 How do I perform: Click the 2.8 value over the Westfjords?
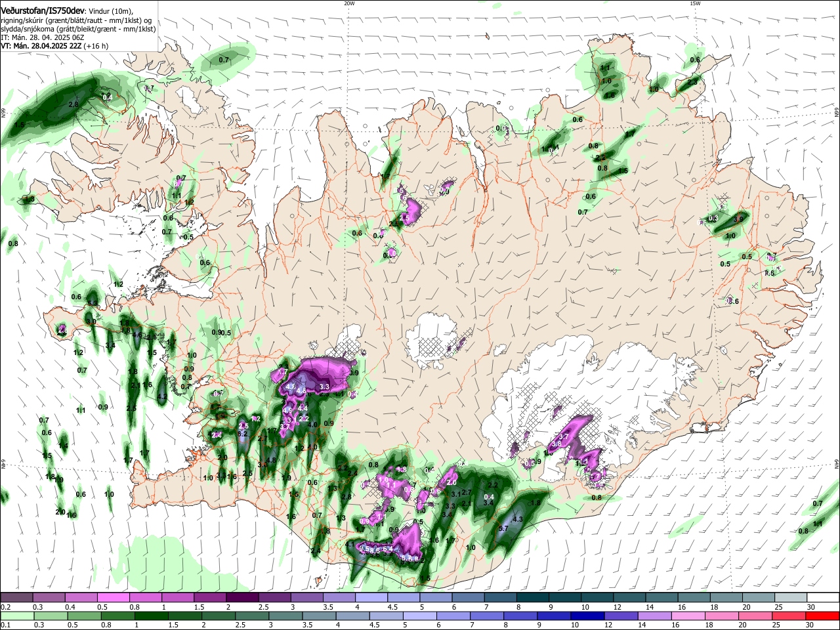pyautogui.click(x=73, y=104)
